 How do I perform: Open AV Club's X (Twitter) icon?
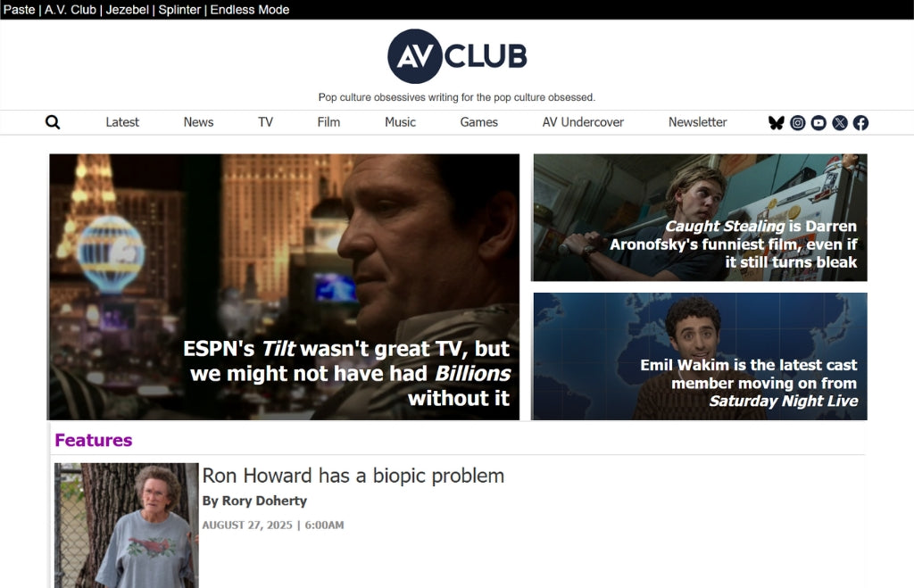pos(839,123)
